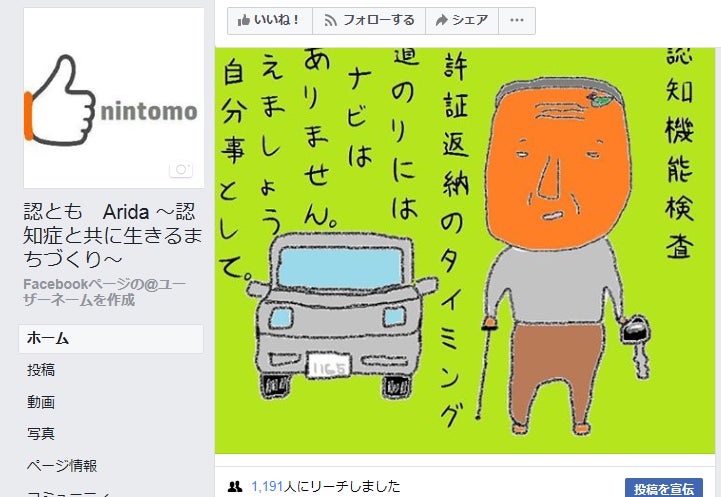Open the nintomo profile picture

(114, 98)
